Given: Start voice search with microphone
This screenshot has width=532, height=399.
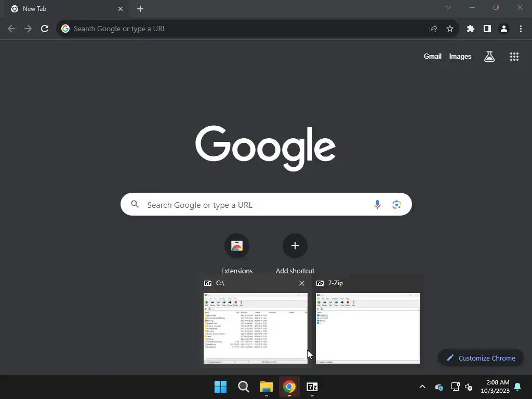Looking at the screenshot, I should (x=377, y=205).
